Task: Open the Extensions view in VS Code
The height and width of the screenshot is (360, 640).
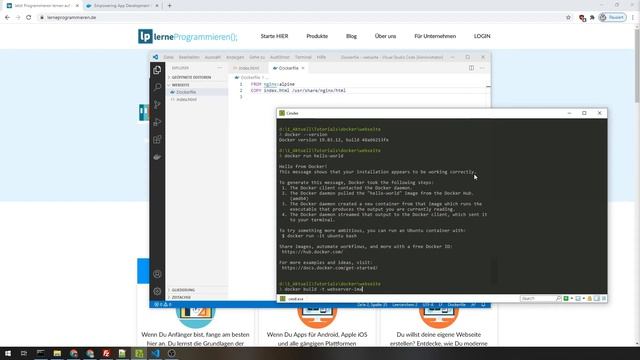Action: pos(157,140)
